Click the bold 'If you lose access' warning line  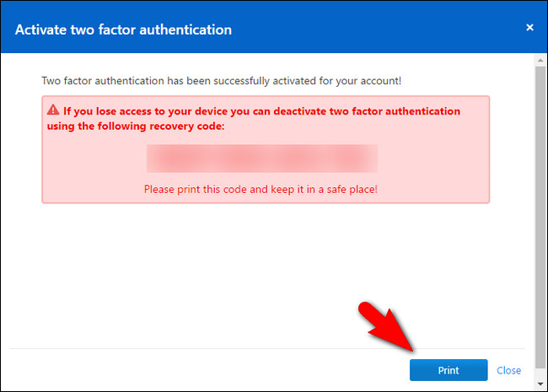261,110
